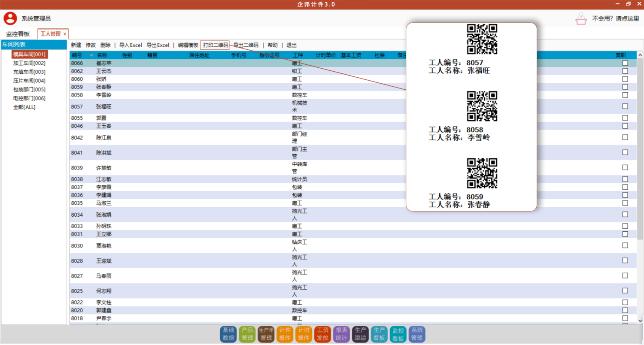Click the 打印二维码 toolbar button
Viewport: 644px width, 345px height.
(215, 45)
